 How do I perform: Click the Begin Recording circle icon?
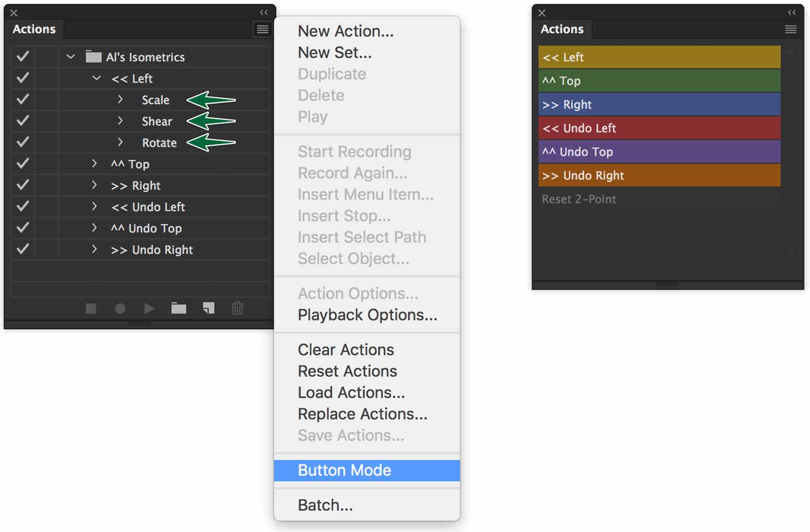click(120, 308)
